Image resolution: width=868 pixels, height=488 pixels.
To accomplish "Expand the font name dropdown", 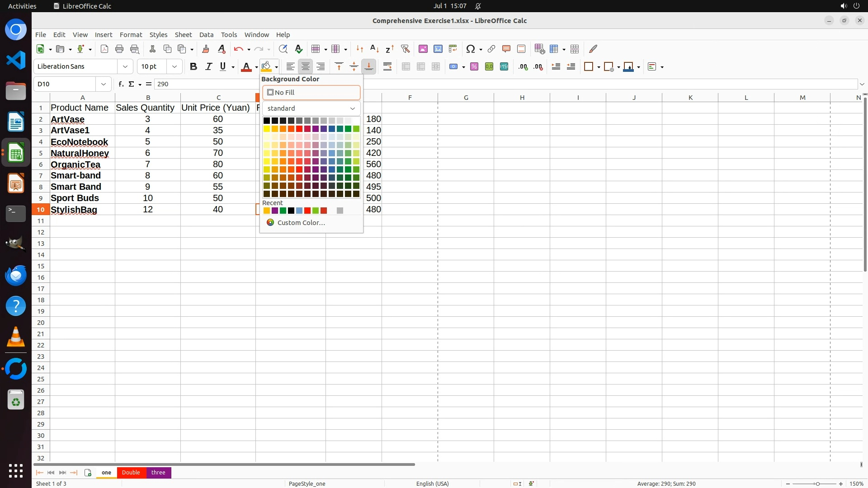I will coord(125,66).
